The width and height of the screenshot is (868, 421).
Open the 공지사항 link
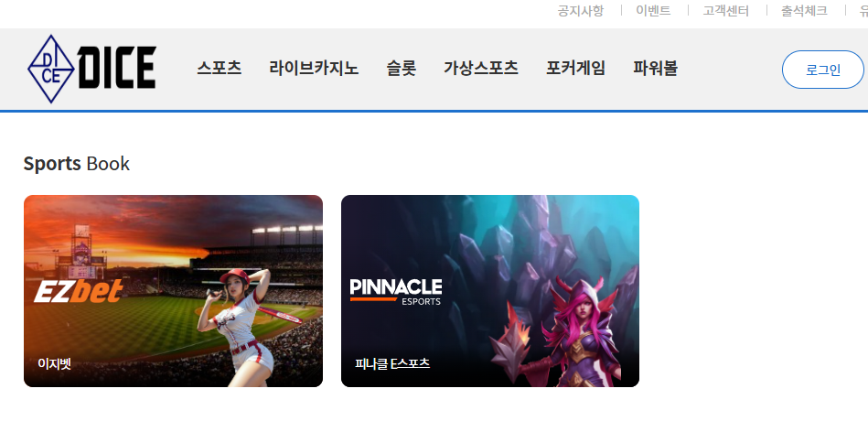click(581, 11)
